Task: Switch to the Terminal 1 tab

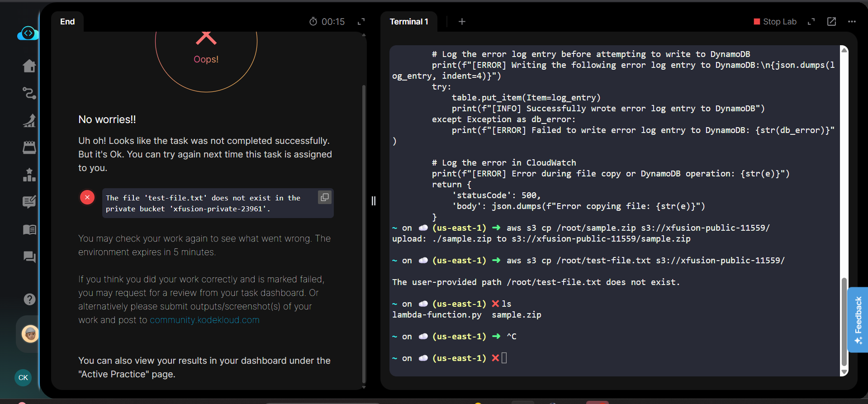Action: click(408, 22)
